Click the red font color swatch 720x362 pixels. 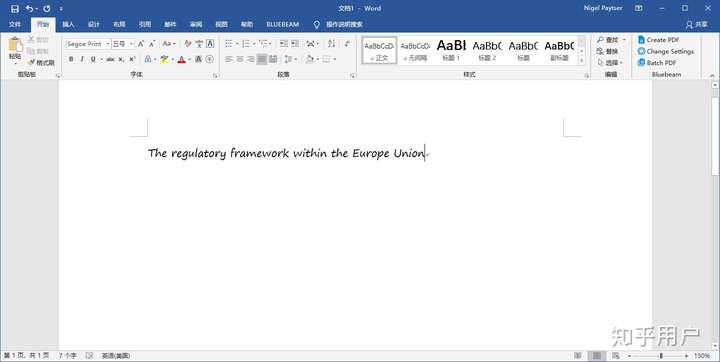point(181,59)
